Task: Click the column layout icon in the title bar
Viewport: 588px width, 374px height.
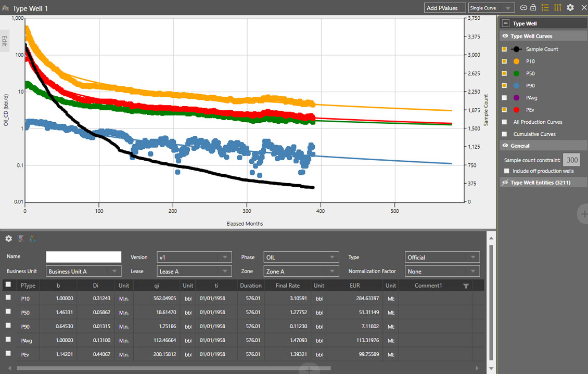Action: point(557,8)
